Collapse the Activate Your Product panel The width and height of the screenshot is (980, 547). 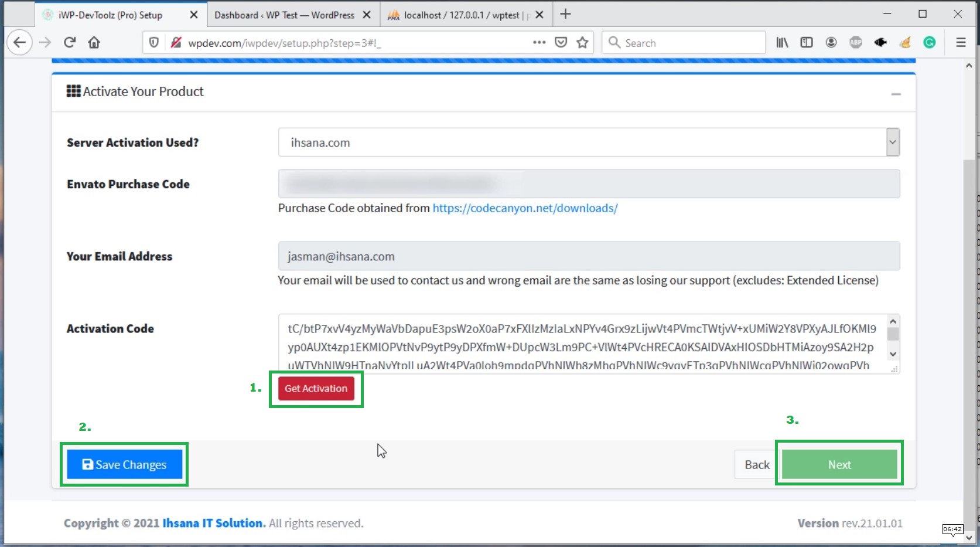tap(896, 94)
